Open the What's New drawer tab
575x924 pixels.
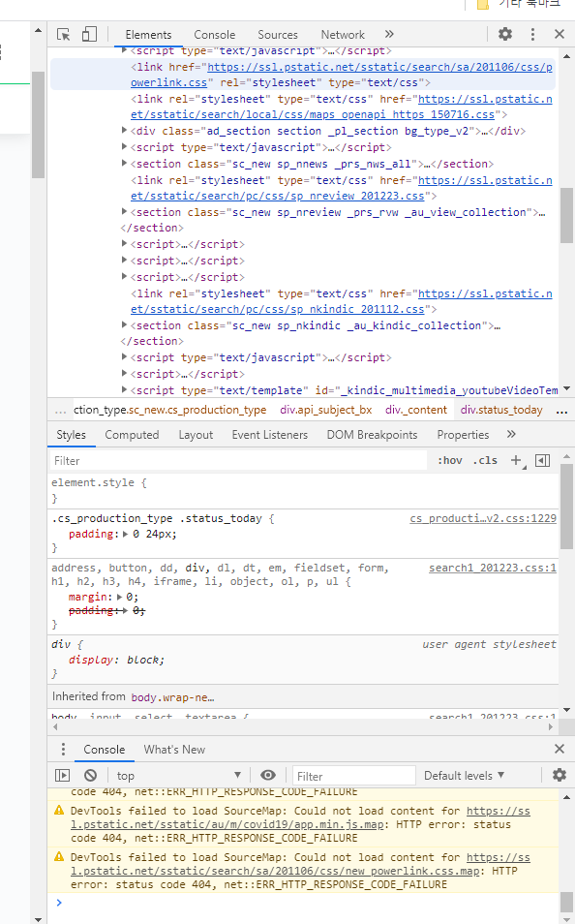174,750
